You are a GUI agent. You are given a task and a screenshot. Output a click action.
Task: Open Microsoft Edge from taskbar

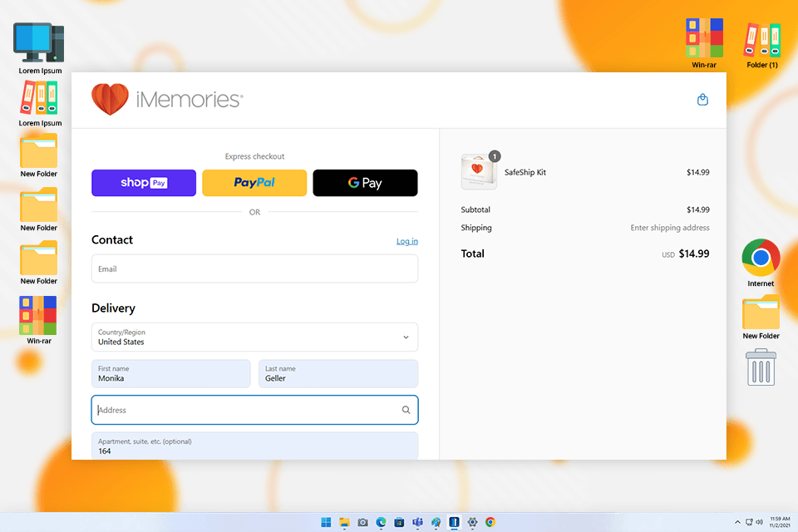pyautogui.click(x=382, y=522)
